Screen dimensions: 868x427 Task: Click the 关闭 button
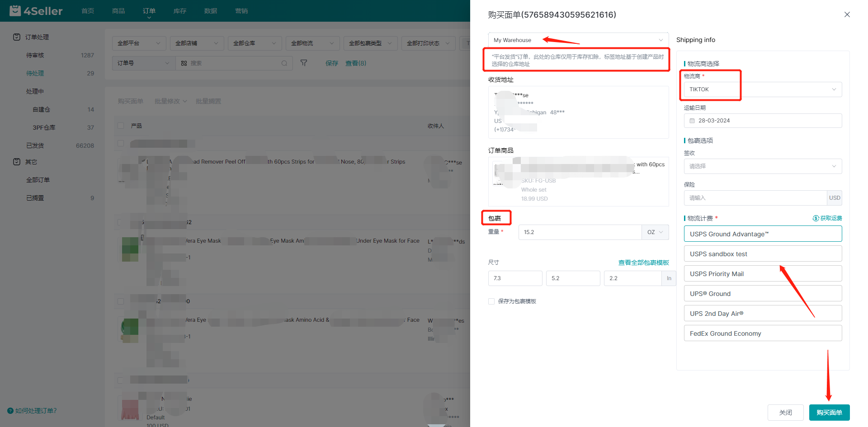click(785, 413)
